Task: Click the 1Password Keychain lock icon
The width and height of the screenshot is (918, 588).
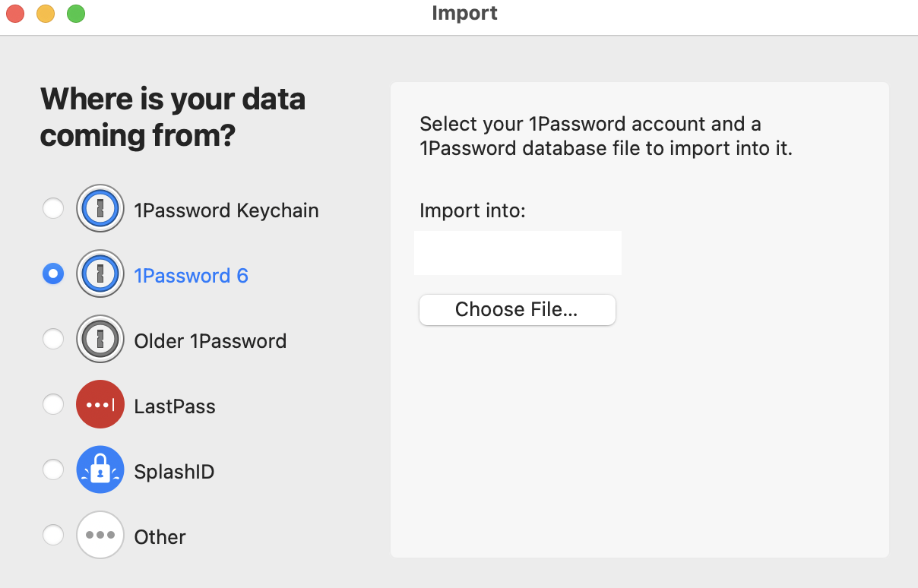Action: (x=100, y=208)
